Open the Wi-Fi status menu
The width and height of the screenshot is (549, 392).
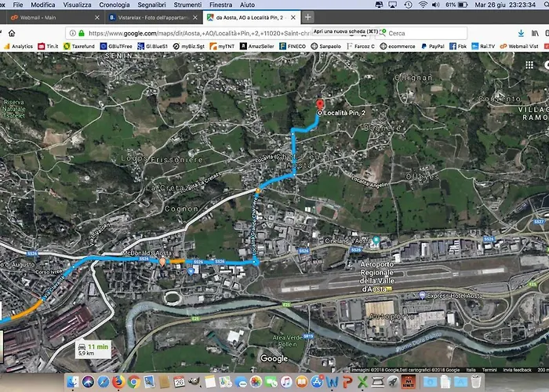423,5
